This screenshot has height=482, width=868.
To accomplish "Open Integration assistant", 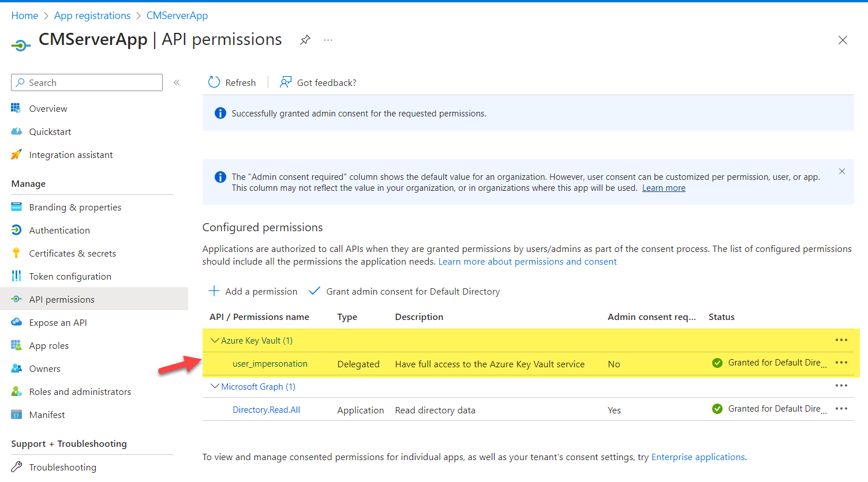I will point(71,155).
